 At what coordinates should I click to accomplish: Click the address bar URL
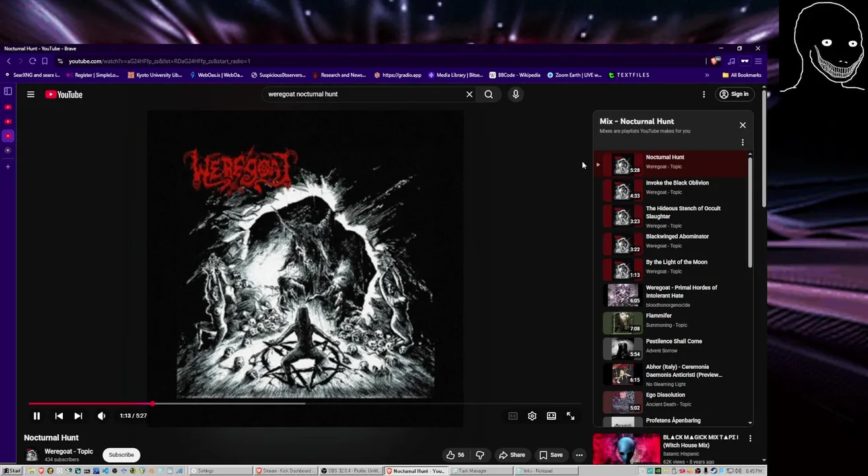(159, 61)
